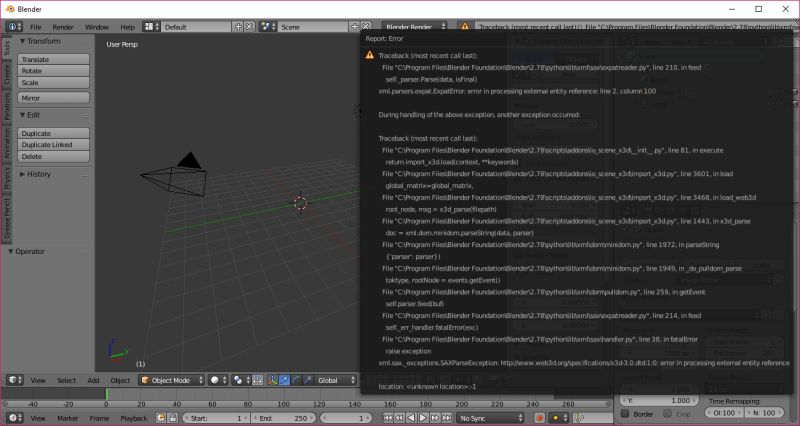Enable the rotate manipulator arc icon

click(296, 380)
